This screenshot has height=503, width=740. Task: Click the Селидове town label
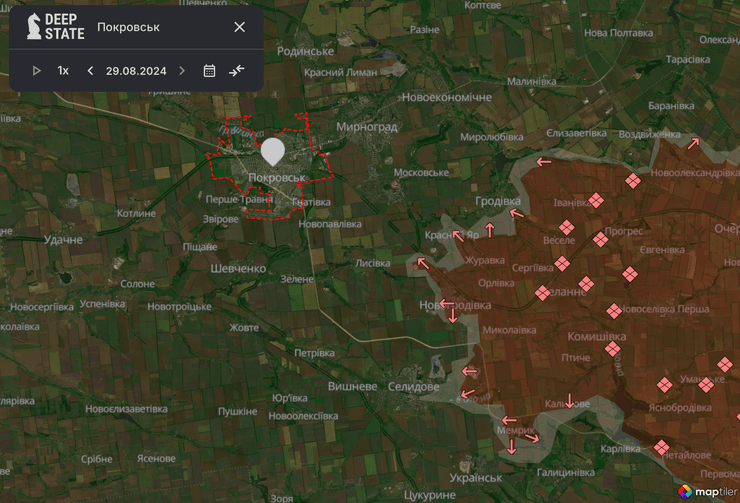412,386
